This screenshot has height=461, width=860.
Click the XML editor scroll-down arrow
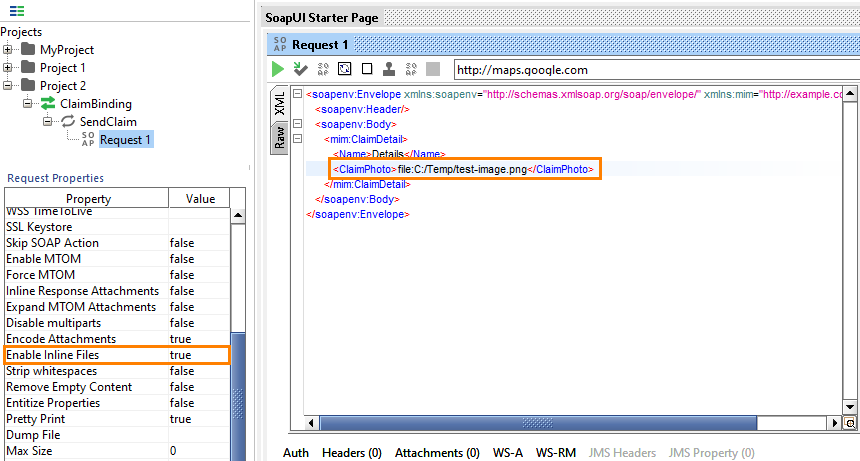(x=850, y=407)
